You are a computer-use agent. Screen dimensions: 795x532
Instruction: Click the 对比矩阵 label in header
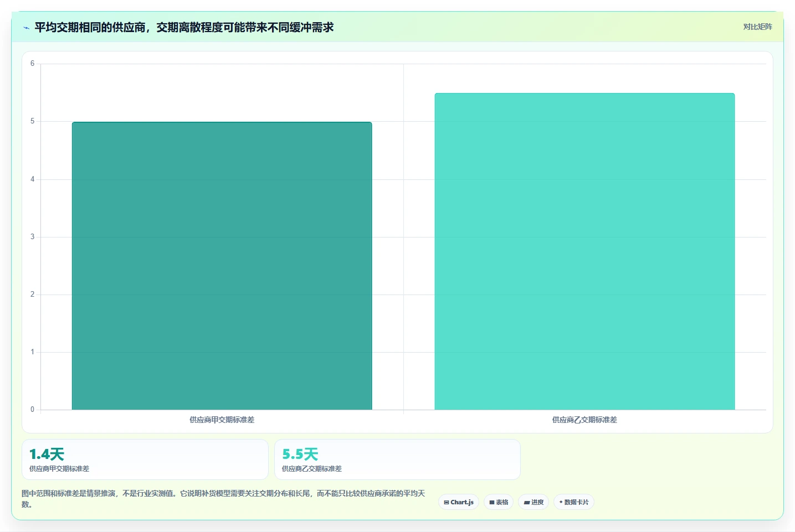click(x=757, y=27)
